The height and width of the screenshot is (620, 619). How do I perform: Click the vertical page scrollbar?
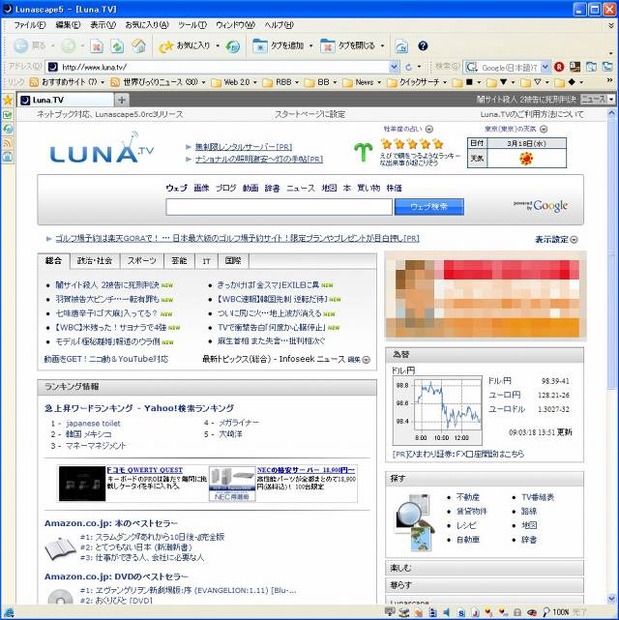(611, 355)
